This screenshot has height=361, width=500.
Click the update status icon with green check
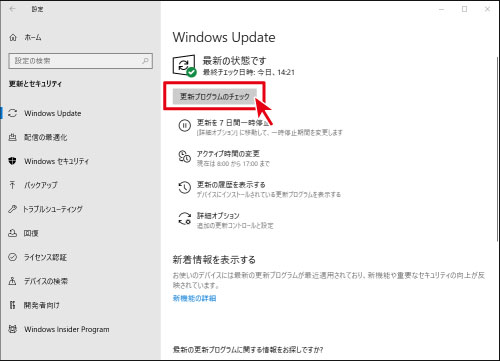point(184,66)
